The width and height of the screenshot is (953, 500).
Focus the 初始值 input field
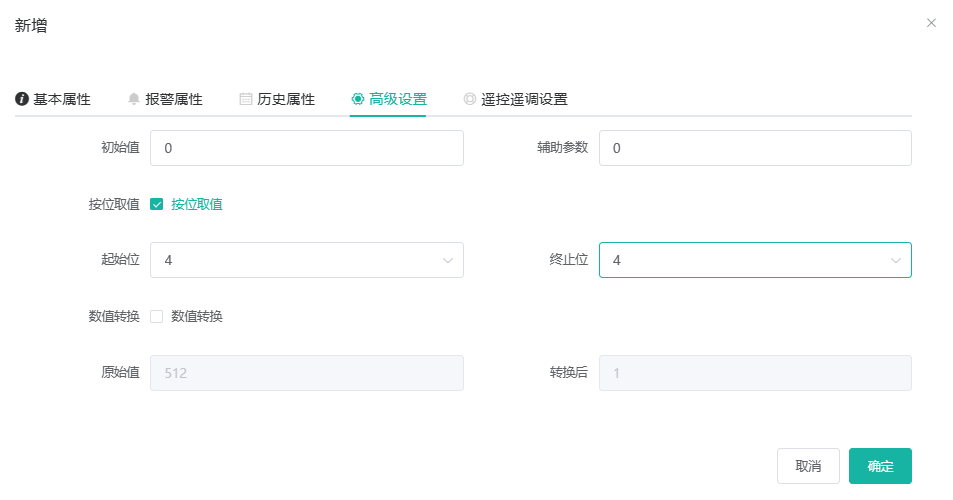(x=307, y=148)
